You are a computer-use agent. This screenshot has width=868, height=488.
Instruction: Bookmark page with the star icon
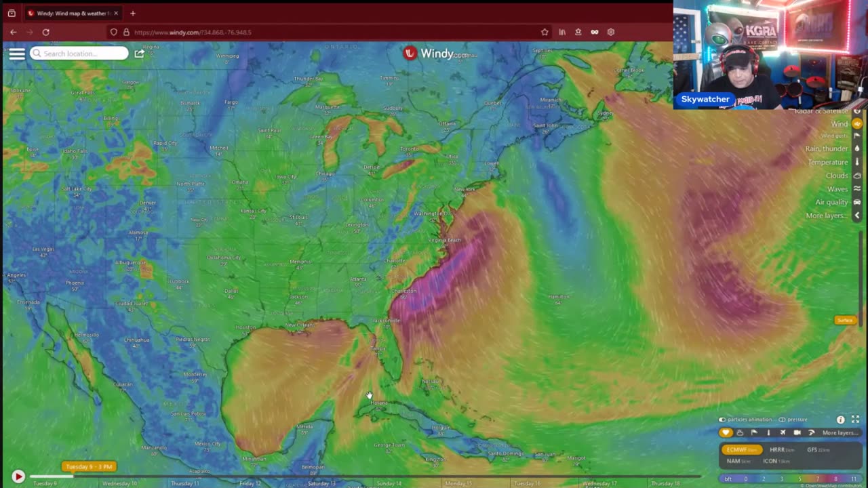545,32
